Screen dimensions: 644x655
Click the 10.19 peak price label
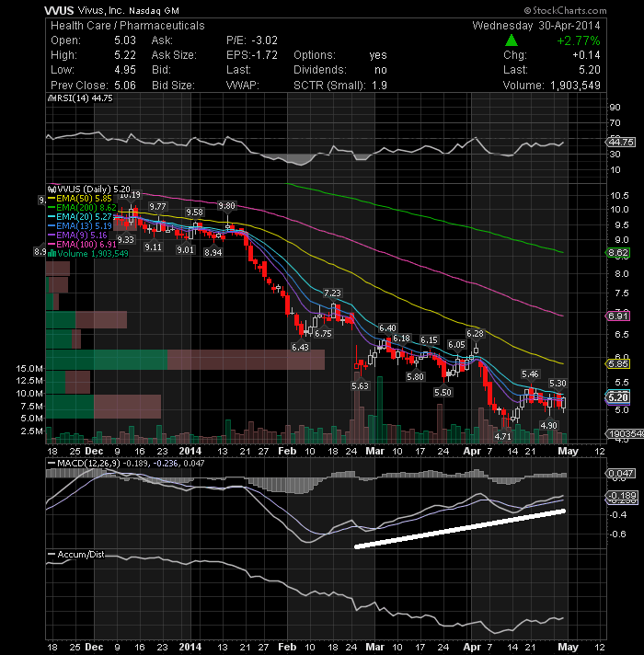pos(130,195)
